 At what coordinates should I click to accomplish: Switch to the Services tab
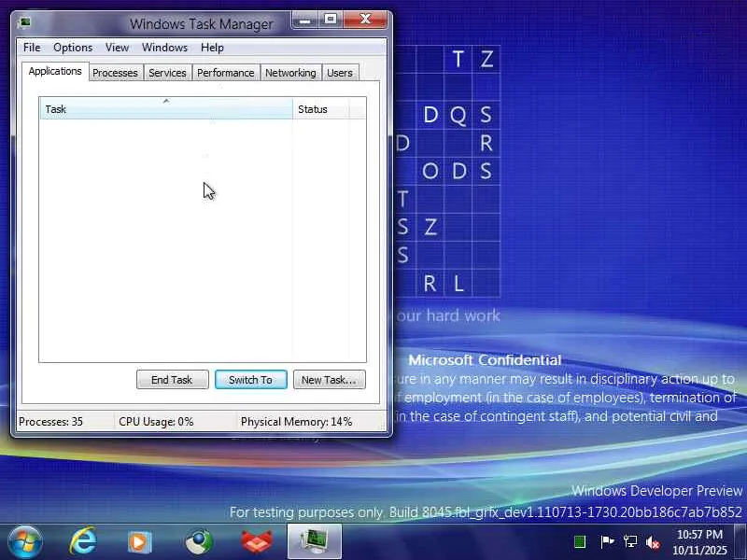click(167, 73)
